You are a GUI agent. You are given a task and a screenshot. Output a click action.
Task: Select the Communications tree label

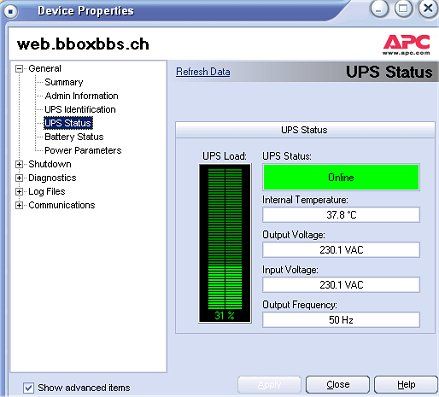[62, 205]
